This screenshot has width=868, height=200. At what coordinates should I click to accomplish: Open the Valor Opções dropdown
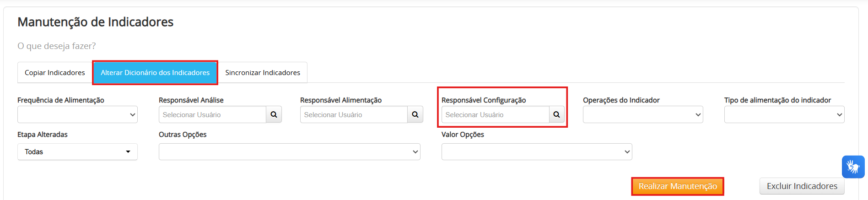(x=537, y=151)
